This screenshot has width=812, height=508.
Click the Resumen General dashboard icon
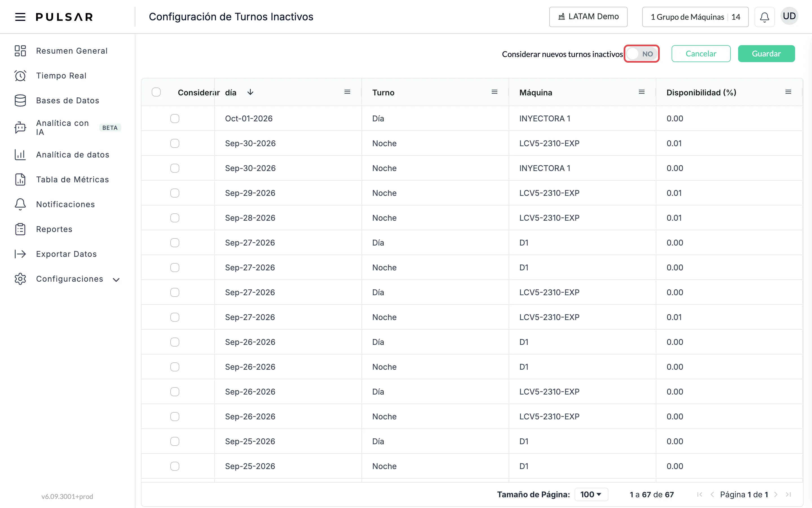click(20, 51)
